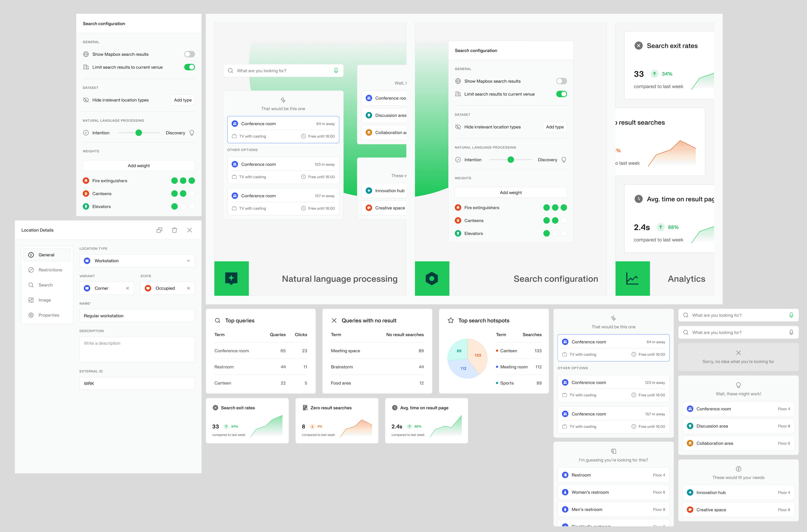Switch to the Properties tab in the sidebar

tap(48, 315)
